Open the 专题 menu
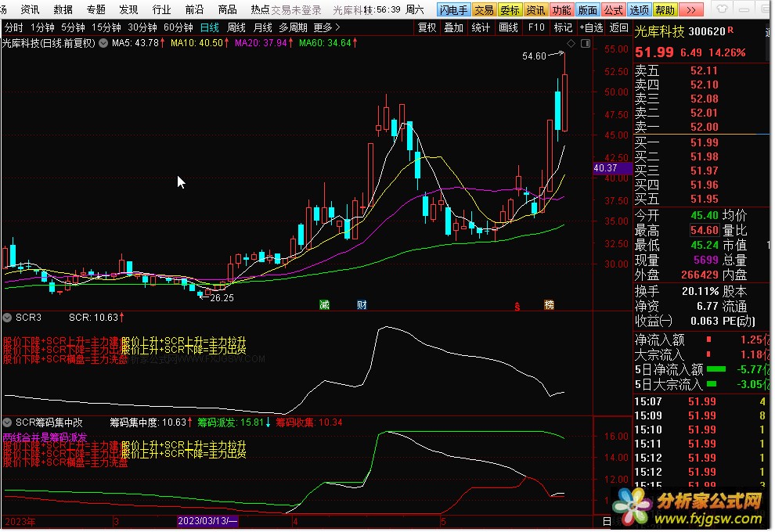 tap(96, 9)
